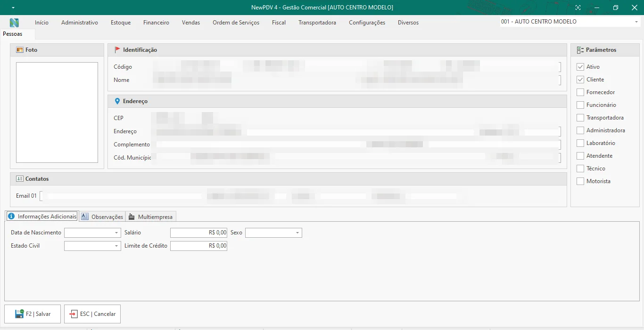Click the blue location pin Endereço icon

(117, 101)
